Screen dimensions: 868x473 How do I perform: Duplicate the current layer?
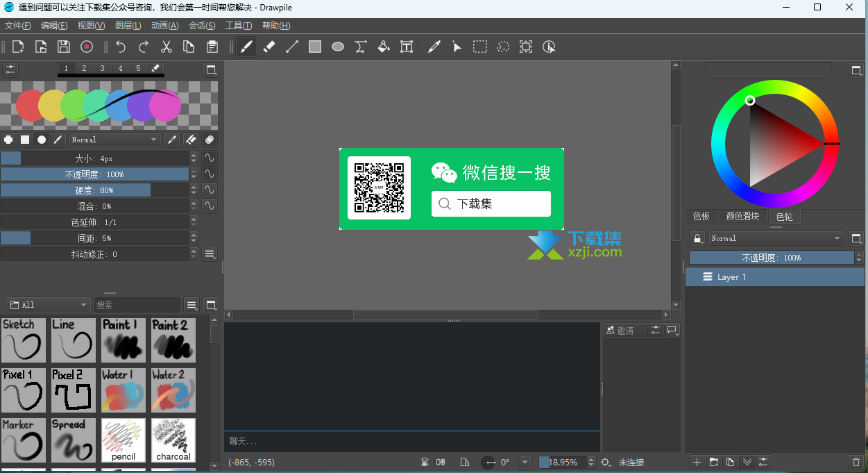pos(731,462)
